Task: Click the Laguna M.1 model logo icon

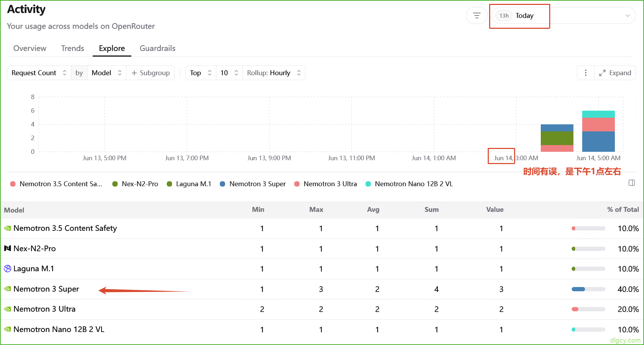Action: [x=7, y=269]
